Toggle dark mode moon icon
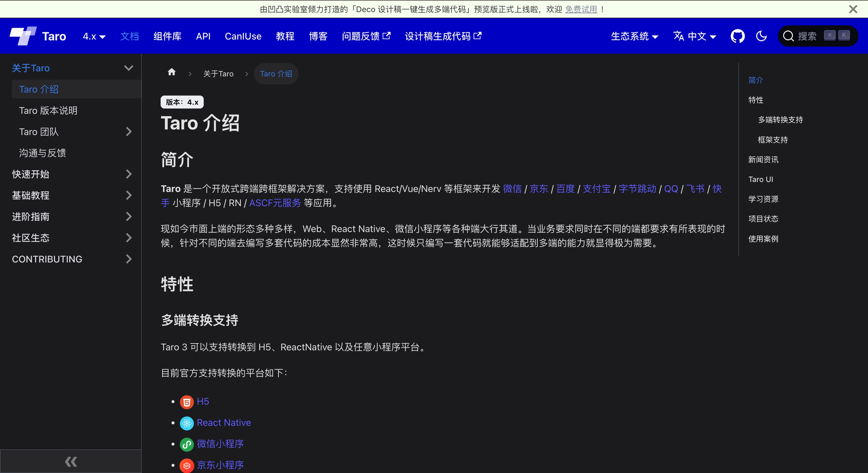The width and height of the screenshot is (868, 473). pyautogui.click(x=761, y=36)
